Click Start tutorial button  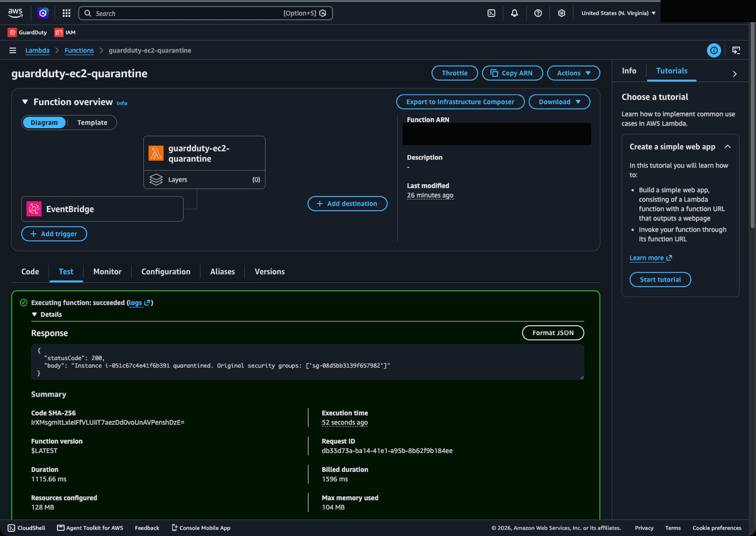pos(660,280)
